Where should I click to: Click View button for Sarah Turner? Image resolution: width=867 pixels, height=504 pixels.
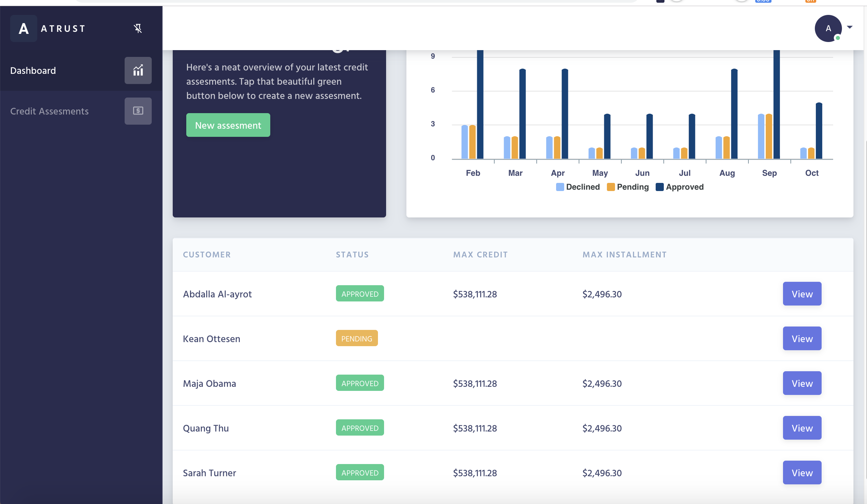pos(802,473)
